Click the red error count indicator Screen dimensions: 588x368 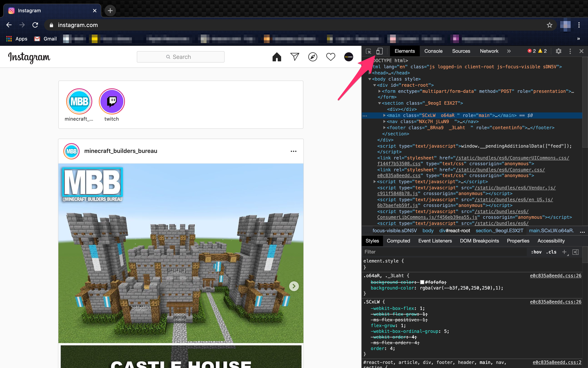coord(531,51)
